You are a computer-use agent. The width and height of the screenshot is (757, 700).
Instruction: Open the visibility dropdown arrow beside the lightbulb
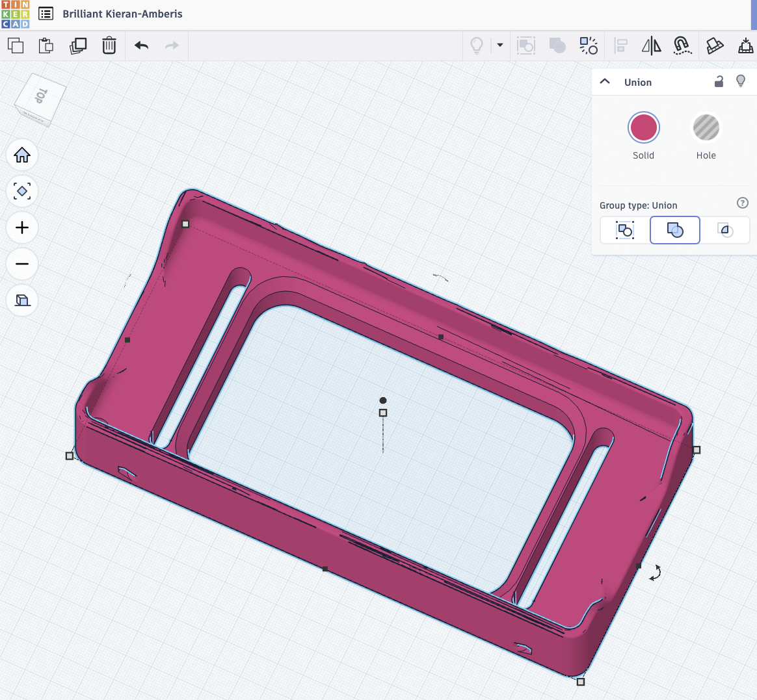[500, 45]
